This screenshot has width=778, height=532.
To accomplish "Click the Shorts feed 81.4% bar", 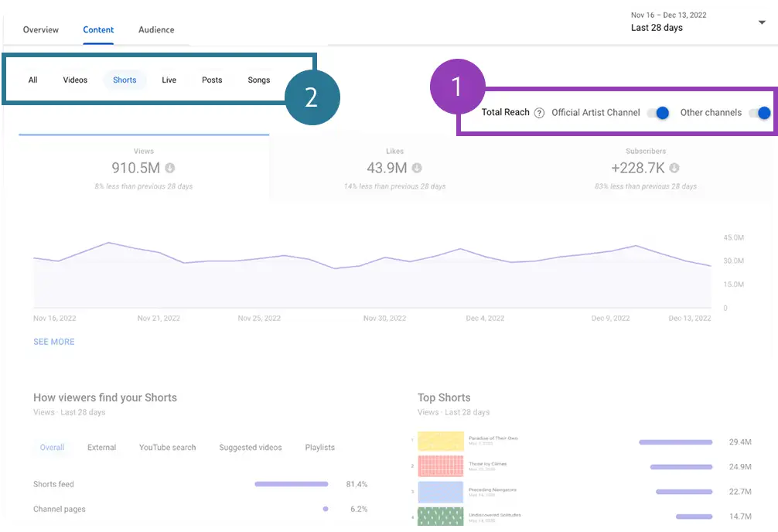I will (292, 484).
